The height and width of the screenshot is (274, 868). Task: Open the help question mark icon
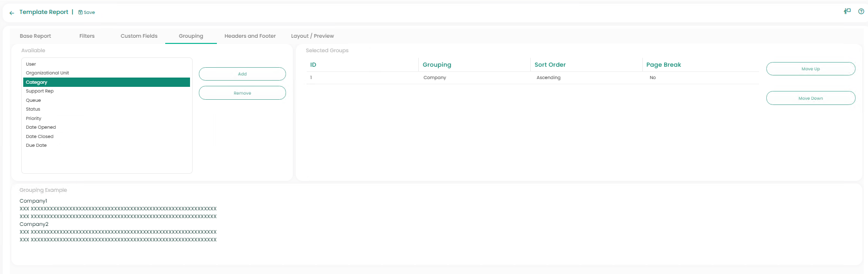pyautogui.click(x=861, y=11)
